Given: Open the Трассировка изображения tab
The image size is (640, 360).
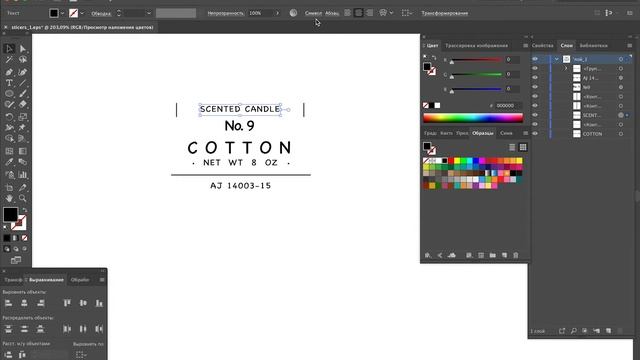Looking at the screenshot, I should coord(476,45).
